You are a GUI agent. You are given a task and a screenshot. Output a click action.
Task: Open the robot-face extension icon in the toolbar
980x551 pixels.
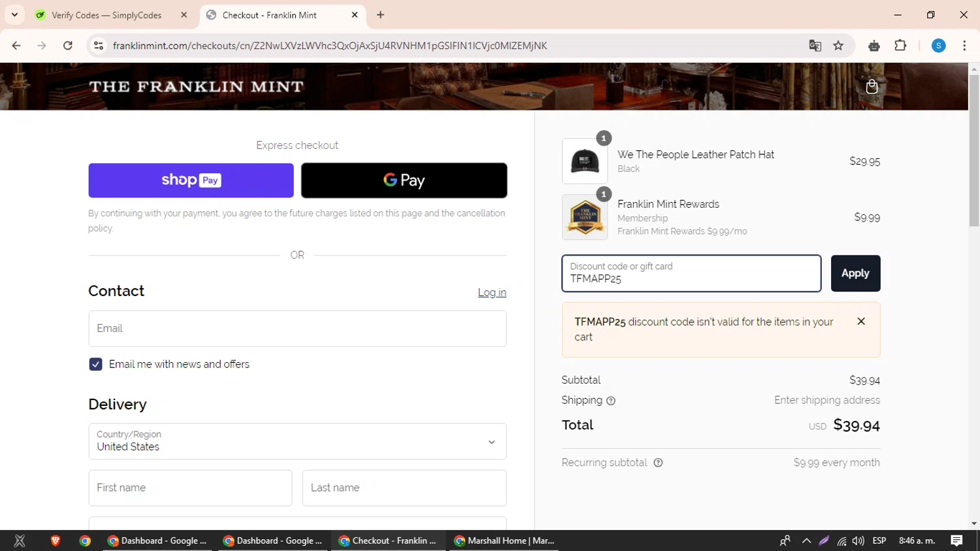pos(874,46)
